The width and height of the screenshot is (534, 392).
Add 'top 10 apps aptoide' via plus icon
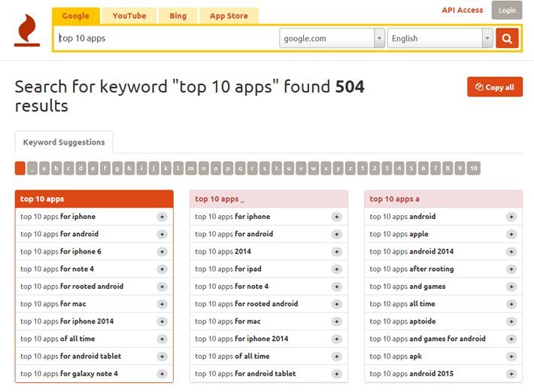click(x=511, y=321)
